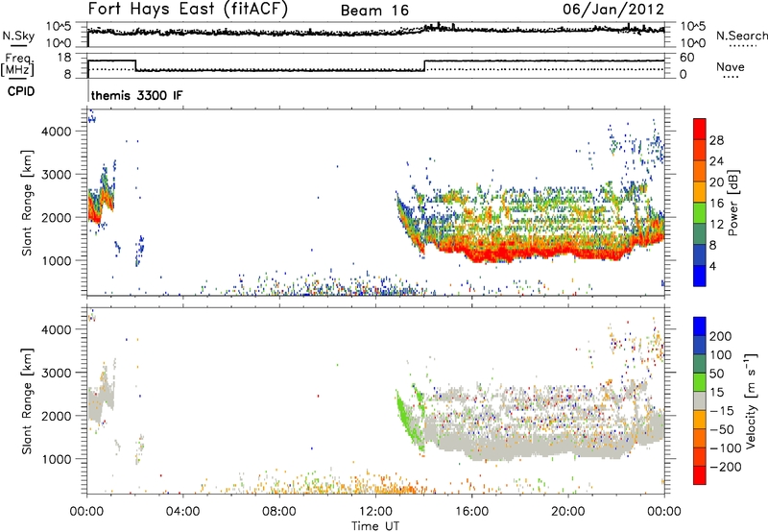Click the "Freq. [MHz]" axis label
This screenshot has height=532, width=768.
(18, 65)
